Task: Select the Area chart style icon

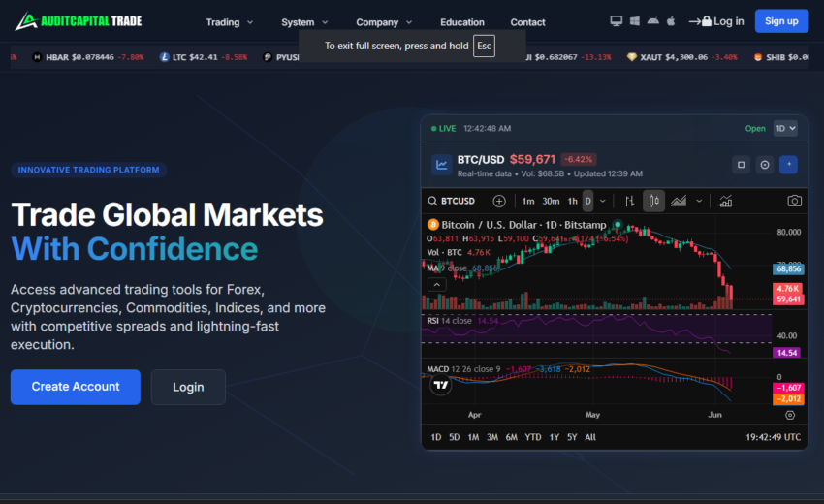Action: [679, 201]
